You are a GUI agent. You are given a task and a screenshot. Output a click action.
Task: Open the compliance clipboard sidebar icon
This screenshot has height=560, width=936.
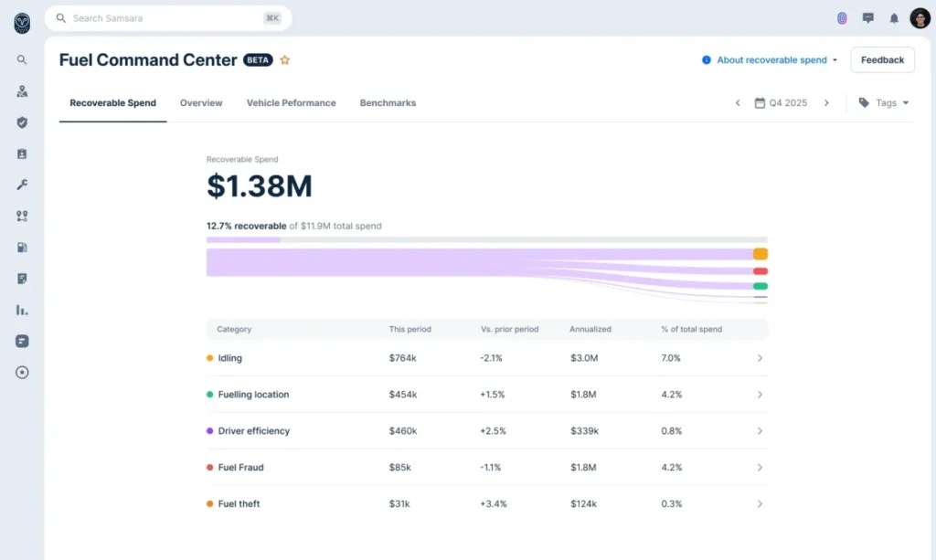point(22,153)
